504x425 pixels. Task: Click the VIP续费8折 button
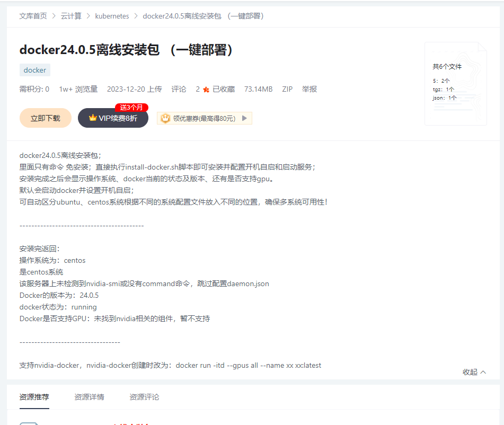113,118
